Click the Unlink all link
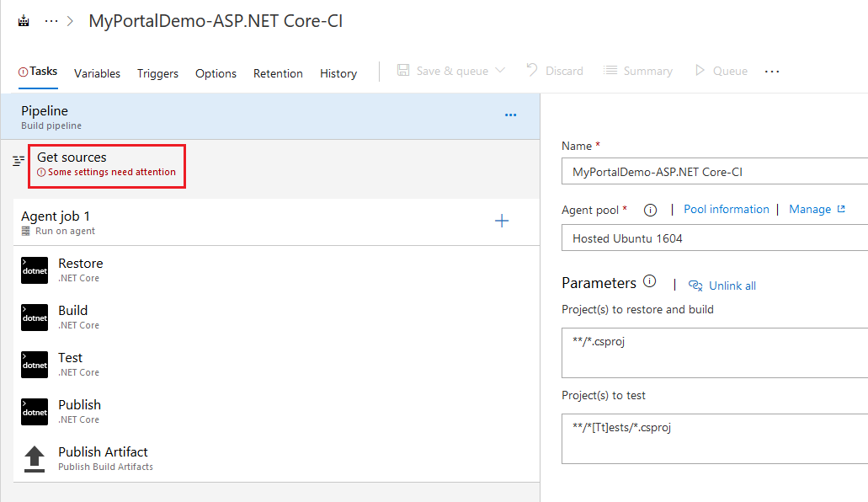Screen dimensions: 868x502 [x=722, y=286]
